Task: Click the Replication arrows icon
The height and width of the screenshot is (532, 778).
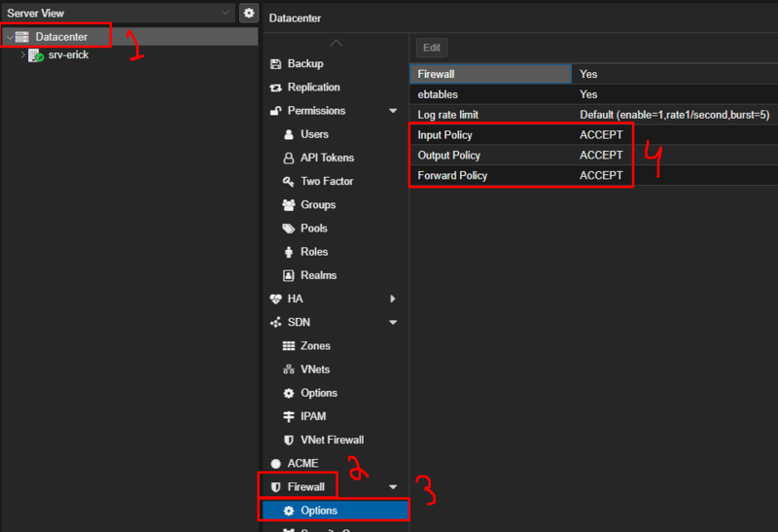Action: [275, 88]
